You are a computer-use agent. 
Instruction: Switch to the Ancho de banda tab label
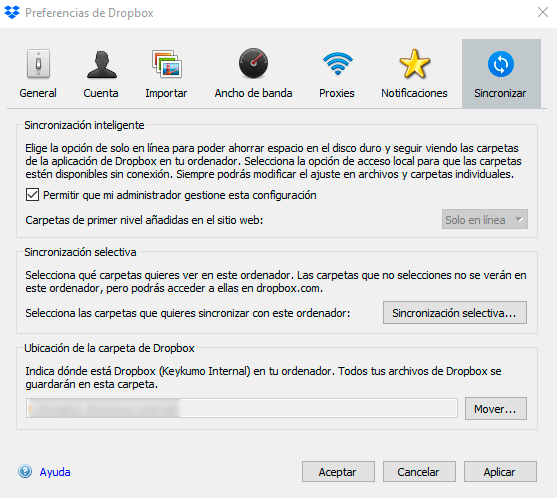pos(253,93)
